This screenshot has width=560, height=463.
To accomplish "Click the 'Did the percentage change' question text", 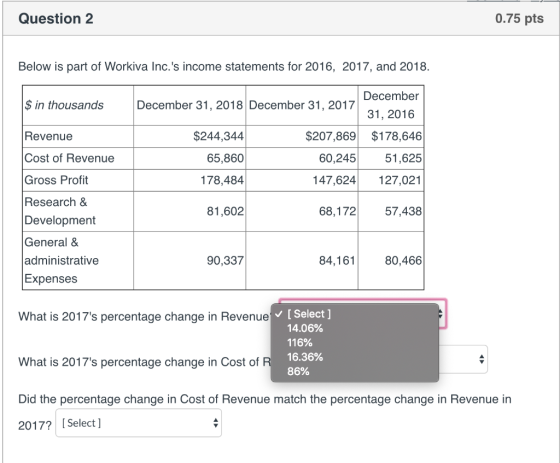I will pyautogui.click(x=265, y=399).
